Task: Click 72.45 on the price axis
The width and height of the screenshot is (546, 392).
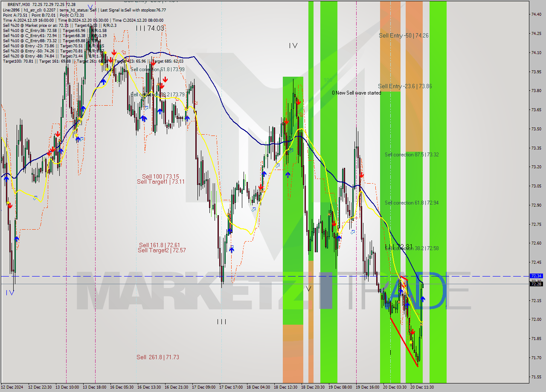Action: click(536, 262)
